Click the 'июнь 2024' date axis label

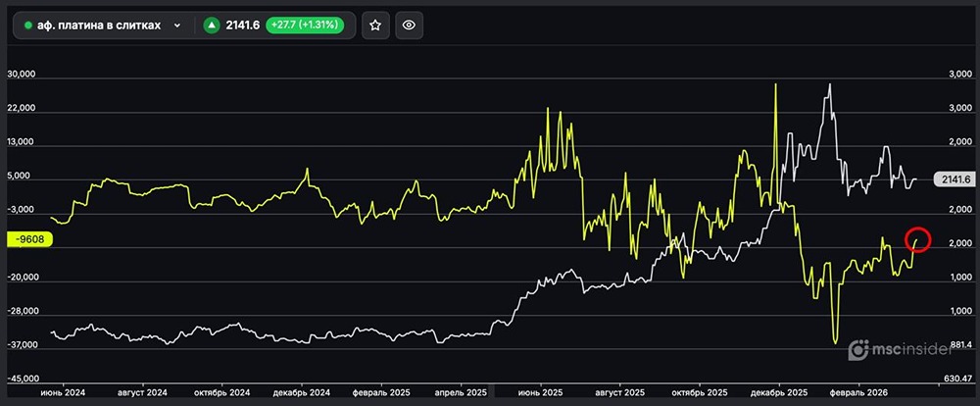coord(63,391)
